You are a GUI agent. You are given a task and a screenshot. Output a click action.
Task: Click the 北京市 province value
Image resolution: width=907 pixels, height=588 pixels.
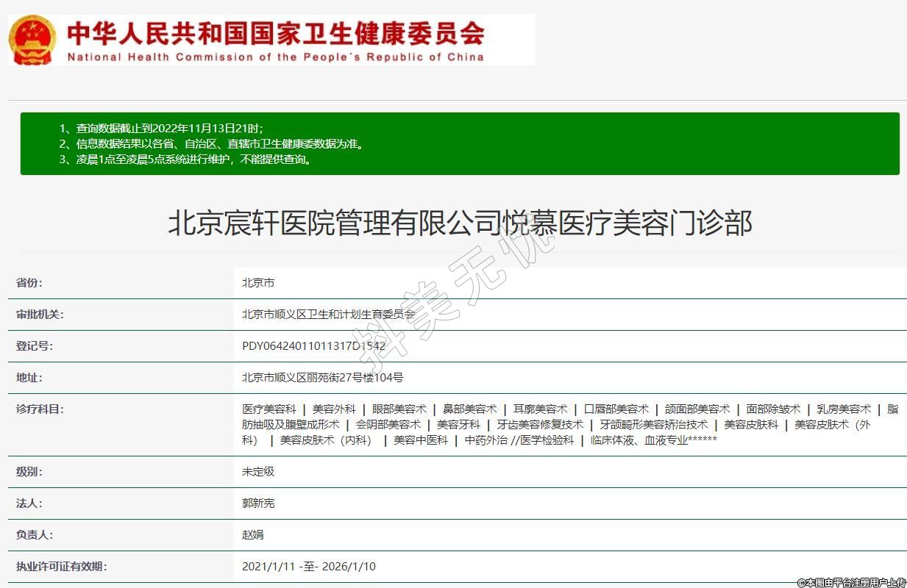(258, 283)
